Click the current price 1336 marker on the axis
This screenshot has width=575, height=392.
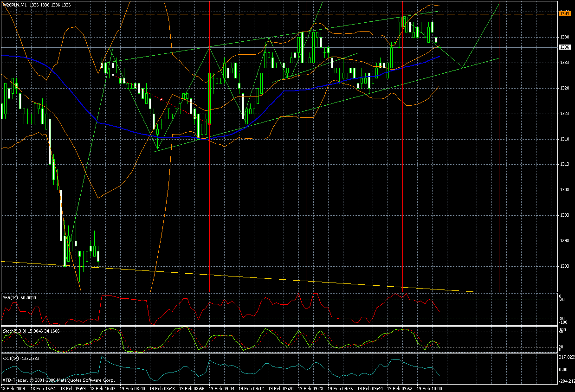coord(565,47)
